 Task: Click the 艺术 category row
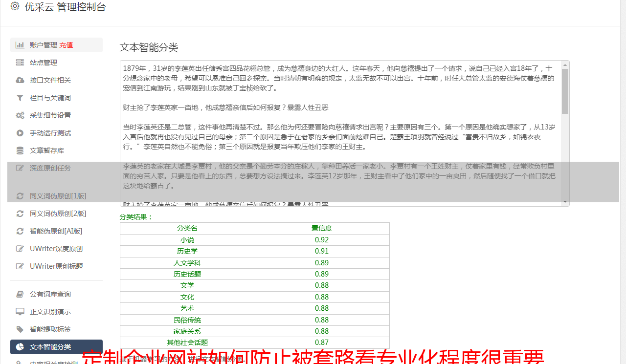[255, 308]
